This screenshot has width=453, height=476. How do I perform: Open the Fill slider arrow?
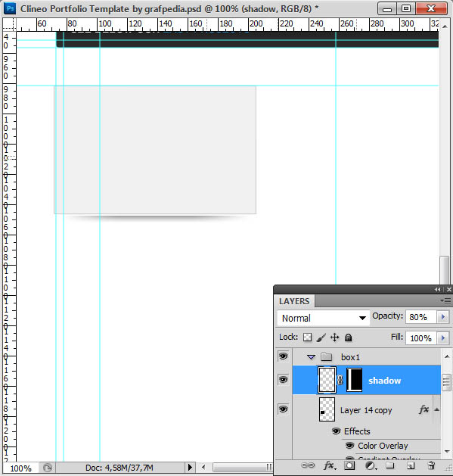pyautogui.click(x=442, y=338)
